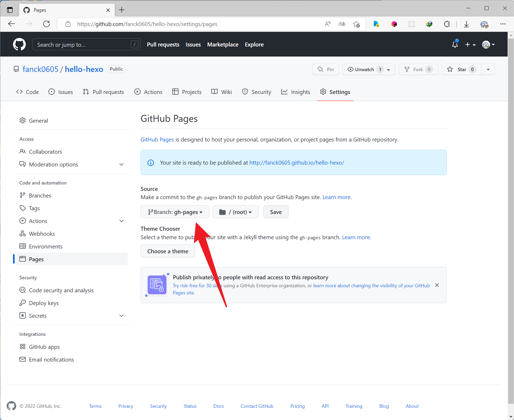The width and height of the screenshot is (514, 420).
Task: Open the hello-hexo repository link
Action: tap(84, 69)
